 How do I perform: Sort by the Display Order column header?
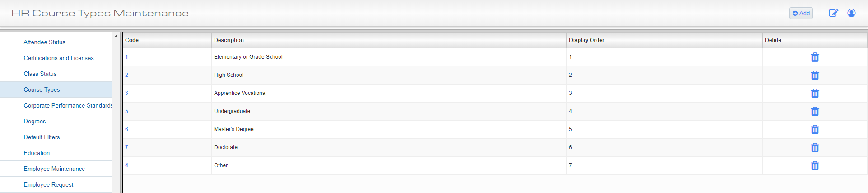[x=587, y=40]
